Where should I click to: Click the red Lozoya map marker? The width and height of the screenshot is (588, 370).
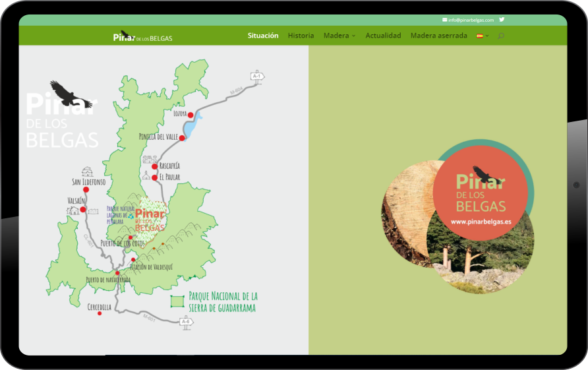point(191,115)
